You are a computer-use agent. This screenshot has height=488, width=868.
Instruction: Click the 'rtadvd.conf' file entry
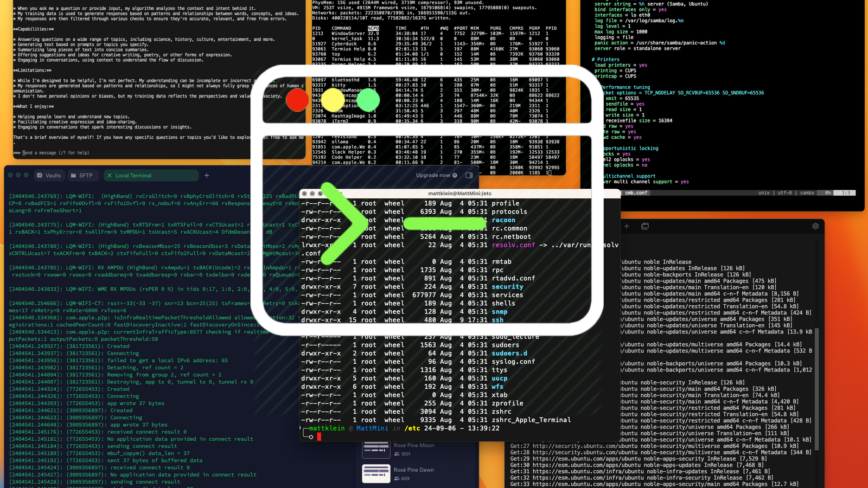(x=513, y=278)
